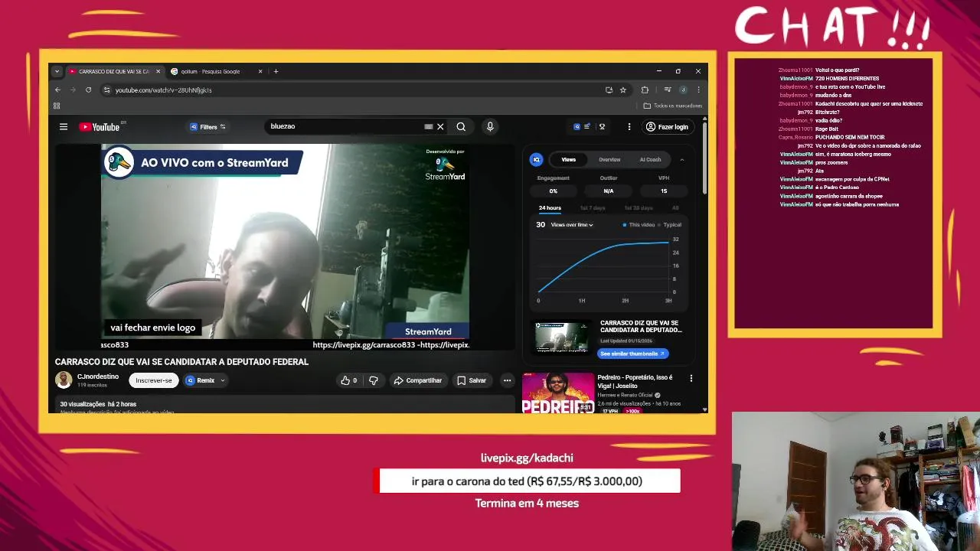Click the CARRASCO video thumbnail in vidIQ panel

point(563,337)
